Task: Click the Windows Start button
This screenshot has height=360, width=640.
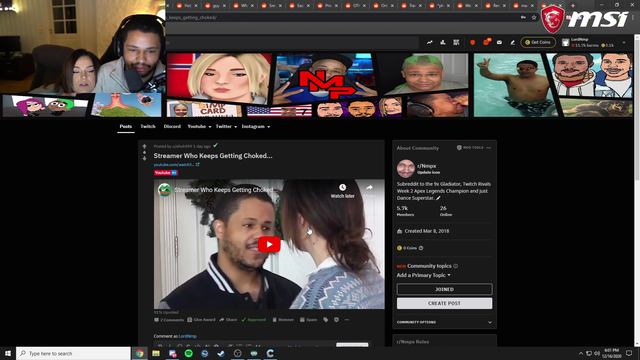Action: 8,353
